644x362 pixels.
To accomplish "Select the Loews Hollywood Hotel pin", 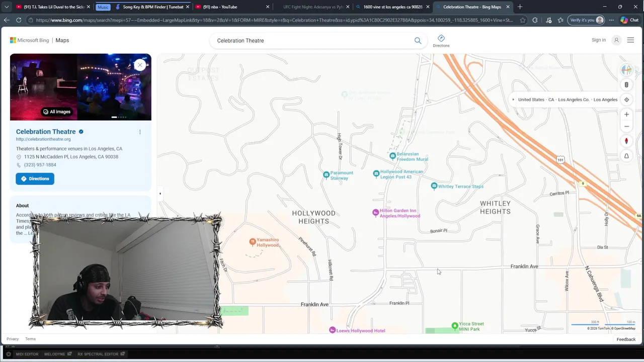I will pyautogui.click(x=332, y=330).
